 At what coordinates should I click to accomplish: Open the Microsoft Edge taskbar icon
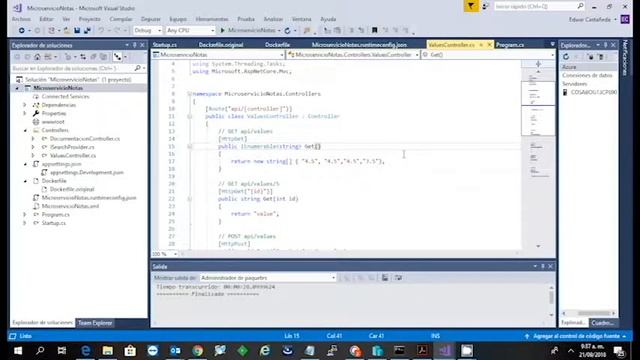pos(86,351)
